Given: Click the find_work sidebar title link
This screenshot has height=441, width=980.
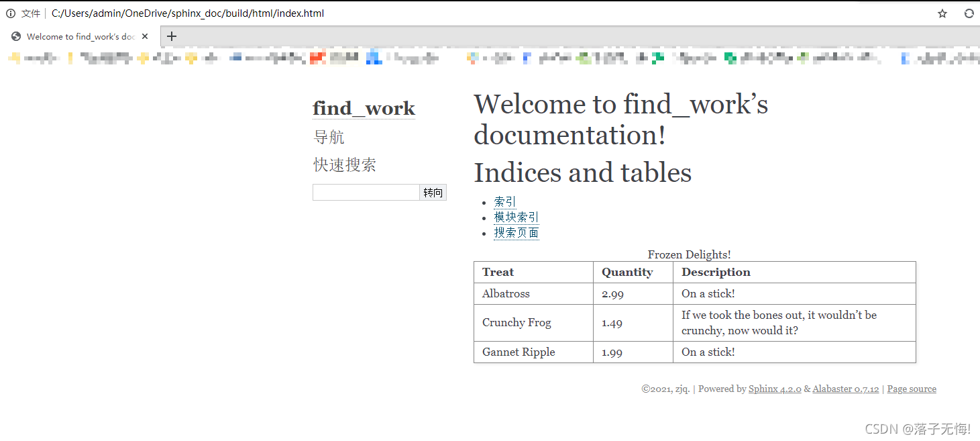Looking at the screenshot, I should tap(364, 107).
